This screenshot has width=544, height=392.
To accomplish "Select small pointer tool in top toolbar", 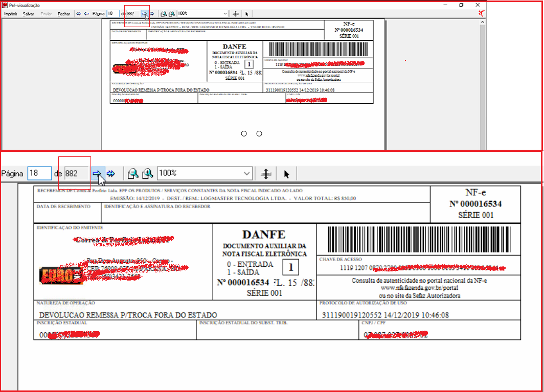I will (246, 14).
